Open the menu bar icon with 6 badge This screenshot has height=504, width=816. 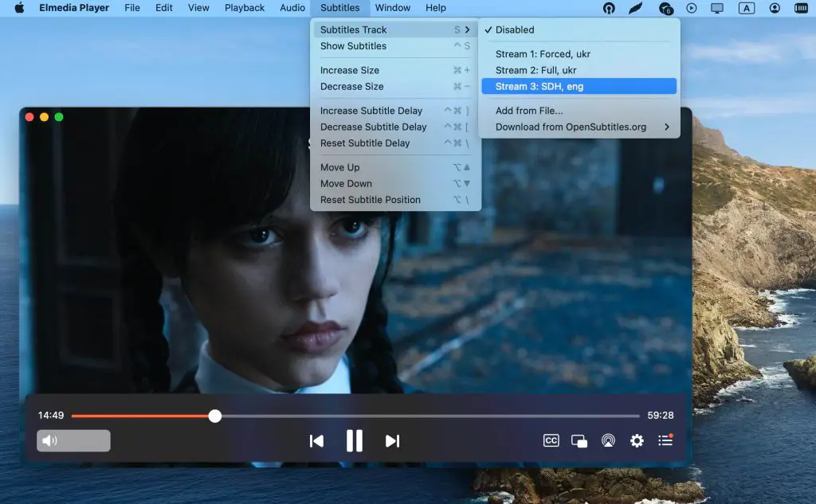click(665, 8)
